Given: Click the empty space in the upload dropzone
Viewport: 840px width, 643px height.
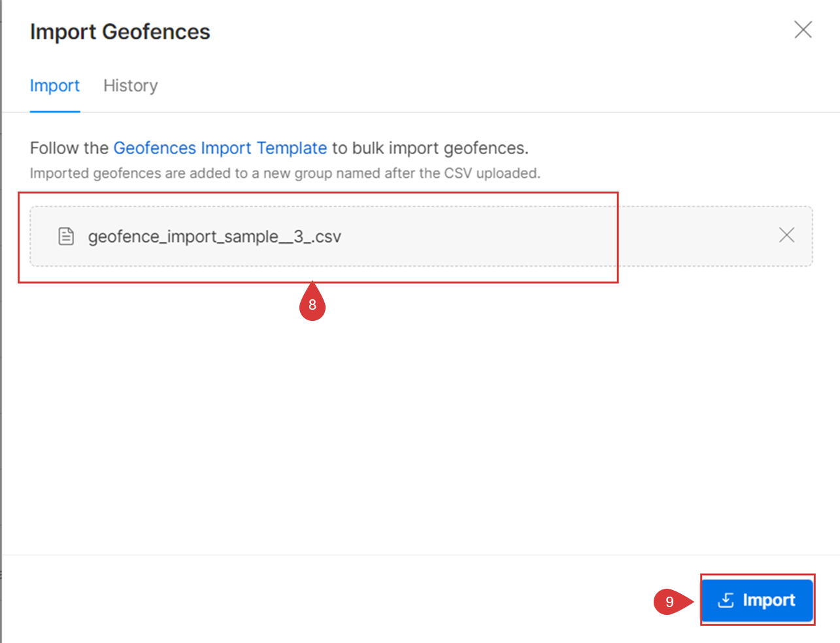Looking at the screenshot, I should (x=556, y=236).
